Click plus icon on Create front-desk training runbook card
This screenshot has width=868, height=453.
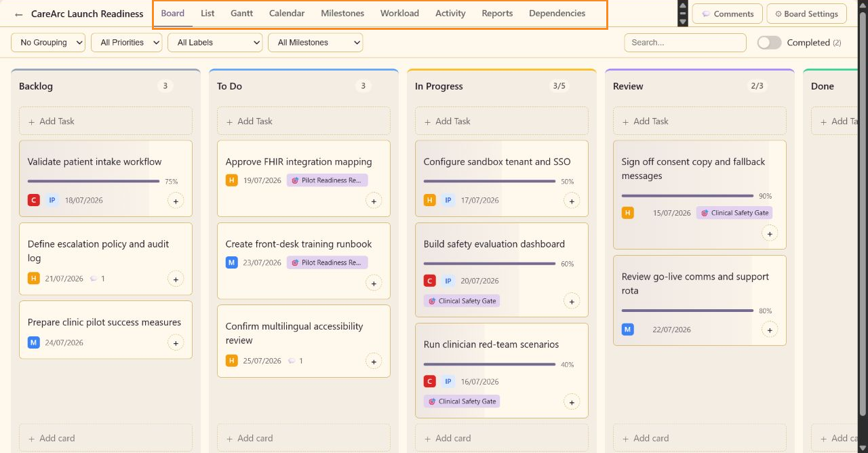click(x=374, y=283)
